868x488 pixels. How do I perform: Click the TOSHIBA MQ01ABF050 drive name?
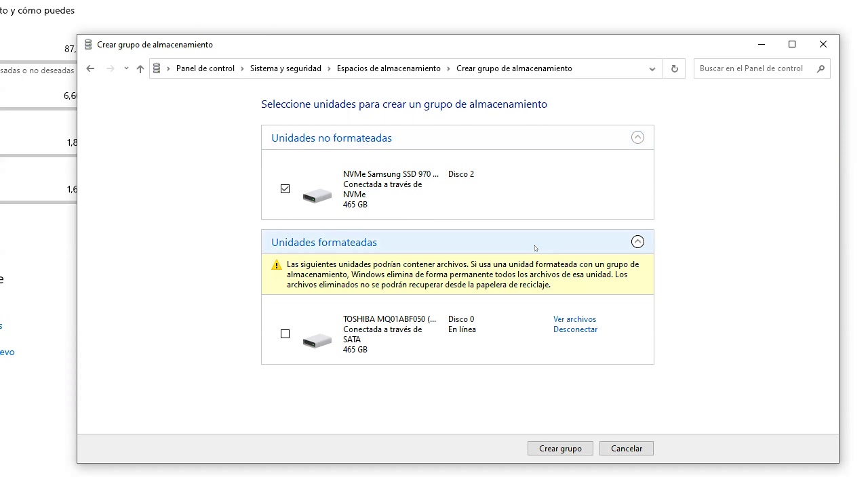click(x=389, y=319)
